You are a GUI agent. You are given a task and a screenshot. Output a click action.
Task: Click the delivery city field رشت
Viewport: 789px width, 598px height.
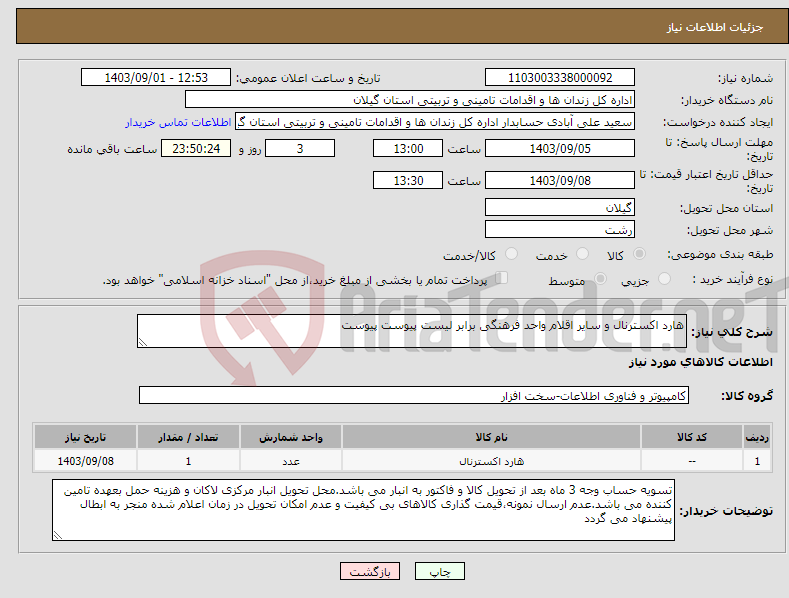(560, 230)
